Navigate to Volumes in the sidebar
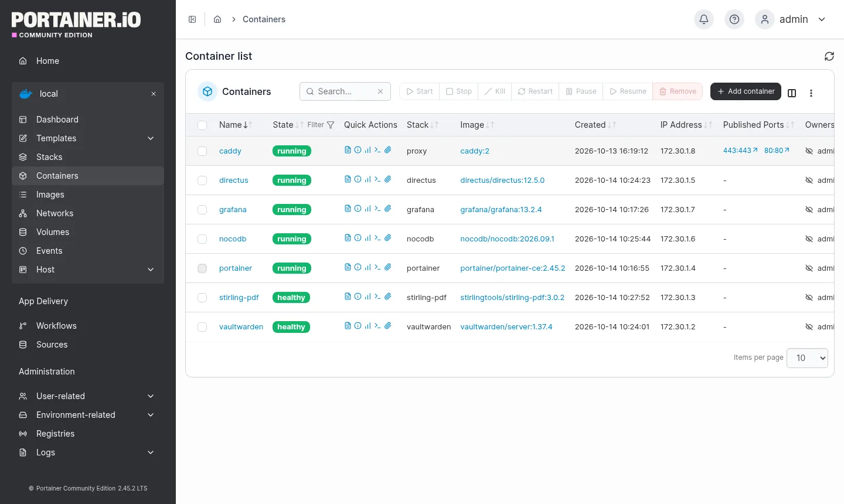844x504 pixels. click(x=88, y=232)
